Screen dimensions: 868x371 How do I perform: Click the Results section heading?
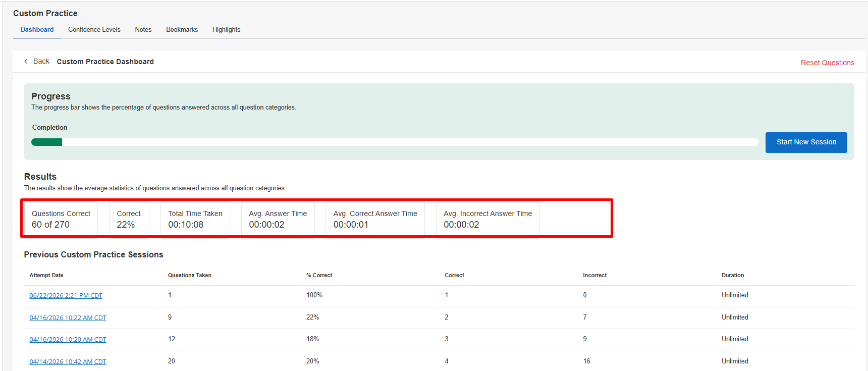pos(40,177)
